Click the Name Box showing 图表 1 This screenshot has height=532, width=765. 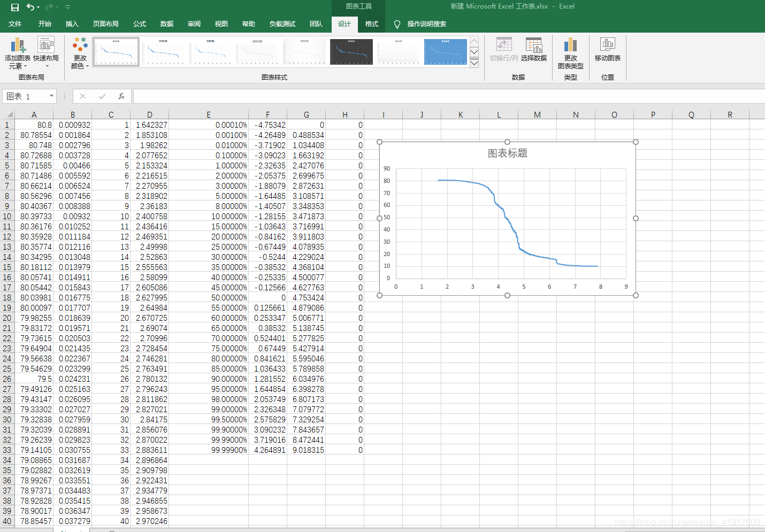coord(25,96)
